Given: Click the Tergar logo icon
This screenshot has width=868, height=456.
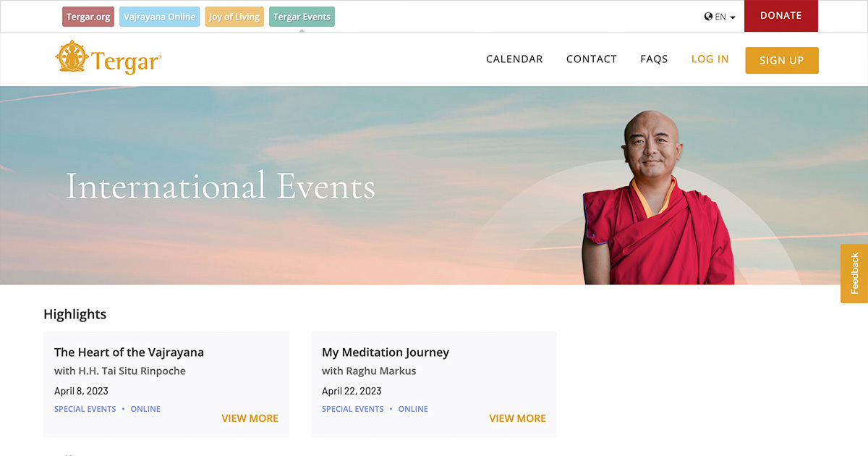Looking at the screenshot, I should 72,57.
